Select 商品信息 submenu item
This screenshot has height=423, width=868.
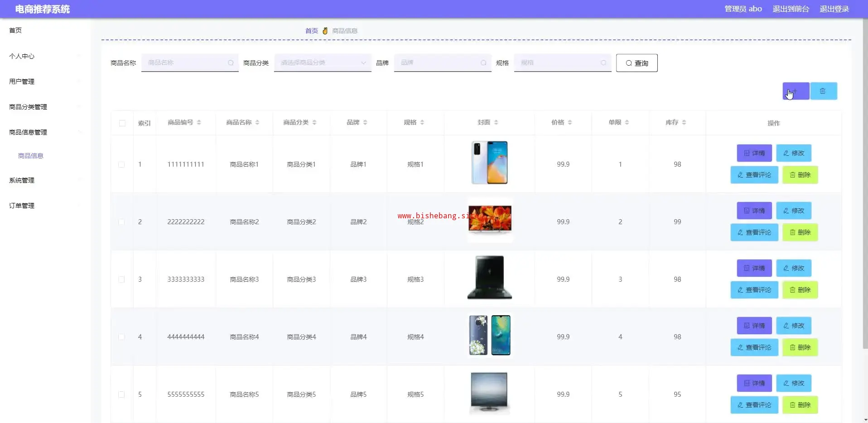click(x=31, y=156)
